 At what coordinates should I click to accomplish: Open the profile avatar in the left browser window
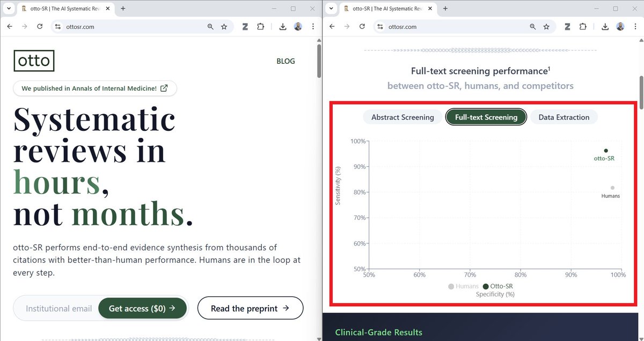coord(298,27)
